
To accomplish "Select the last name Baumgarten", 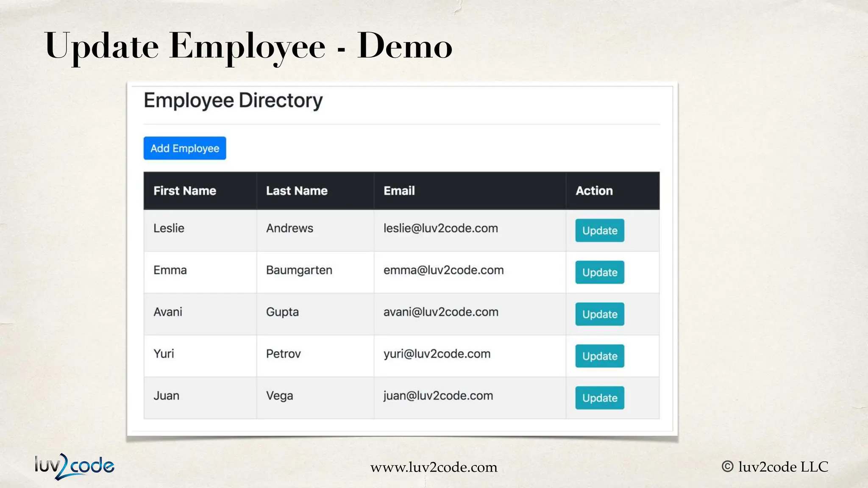I will click(x=299, y=270).
